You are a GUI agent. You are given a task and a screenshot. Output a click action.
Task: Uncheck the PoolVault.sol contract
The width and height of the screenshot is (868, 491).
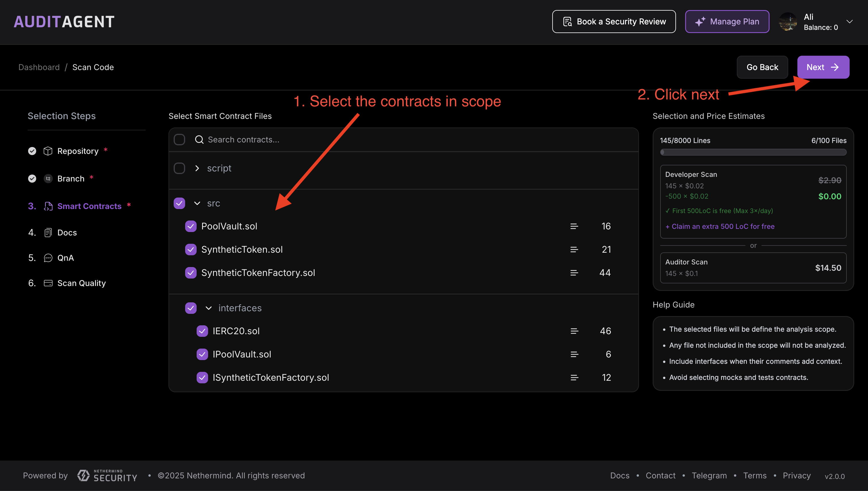click(x=191, y=226)
